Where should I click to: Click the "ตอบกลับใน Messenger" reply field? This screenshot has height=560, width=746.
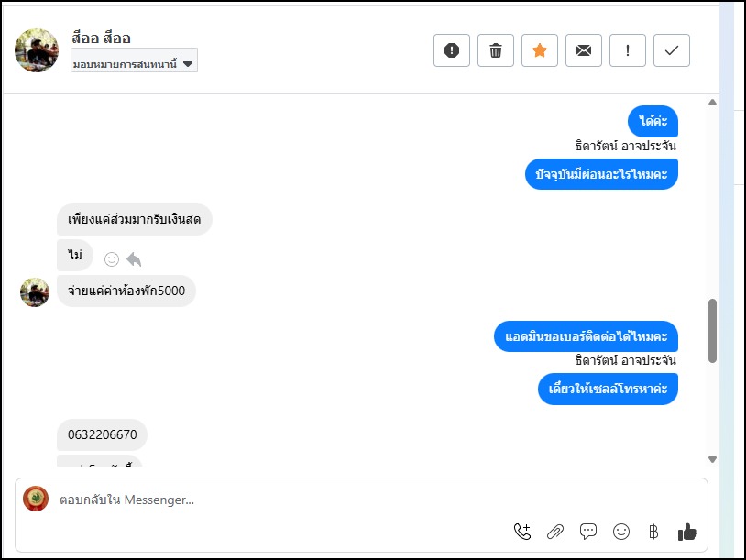275,500
